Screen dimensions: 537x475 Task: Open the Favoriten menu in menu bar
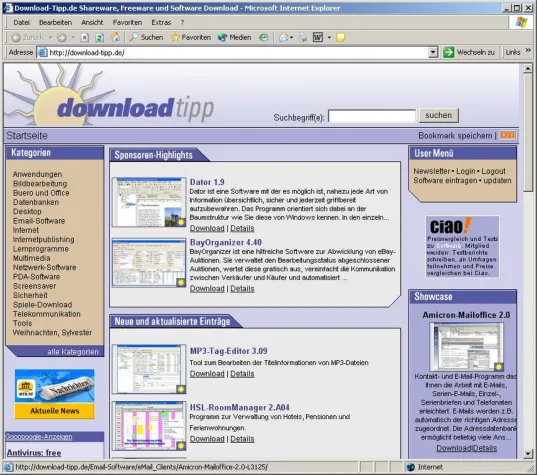127,23
